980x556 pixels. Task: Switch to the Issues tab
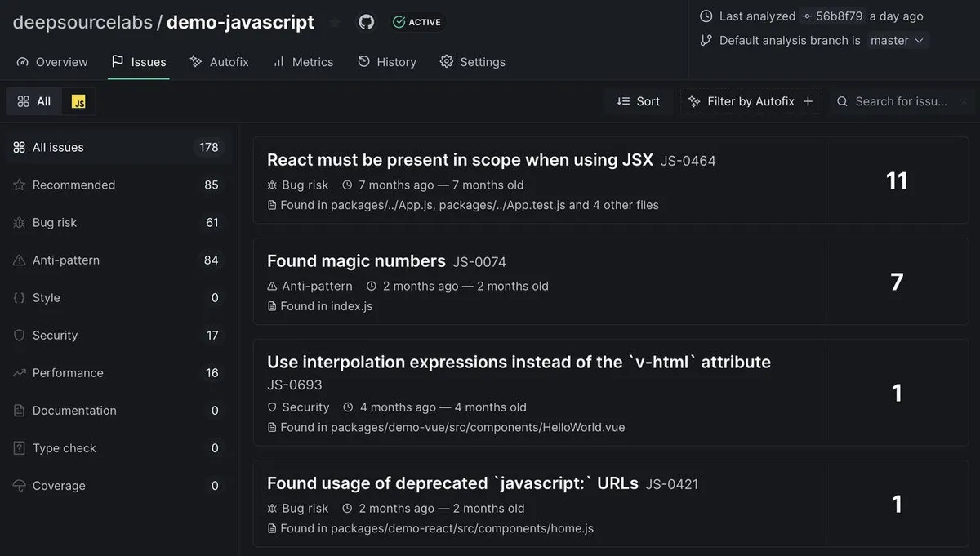139,62
